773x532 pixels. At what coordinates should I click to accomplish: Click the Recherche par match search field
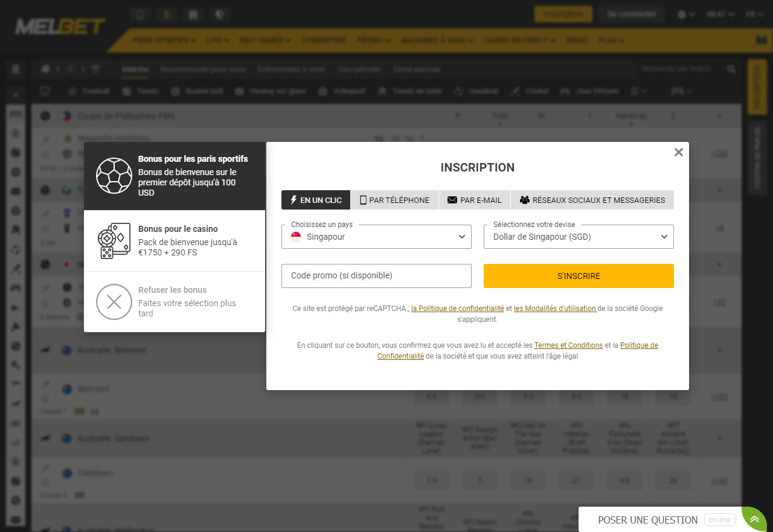(x=679, y=69)
